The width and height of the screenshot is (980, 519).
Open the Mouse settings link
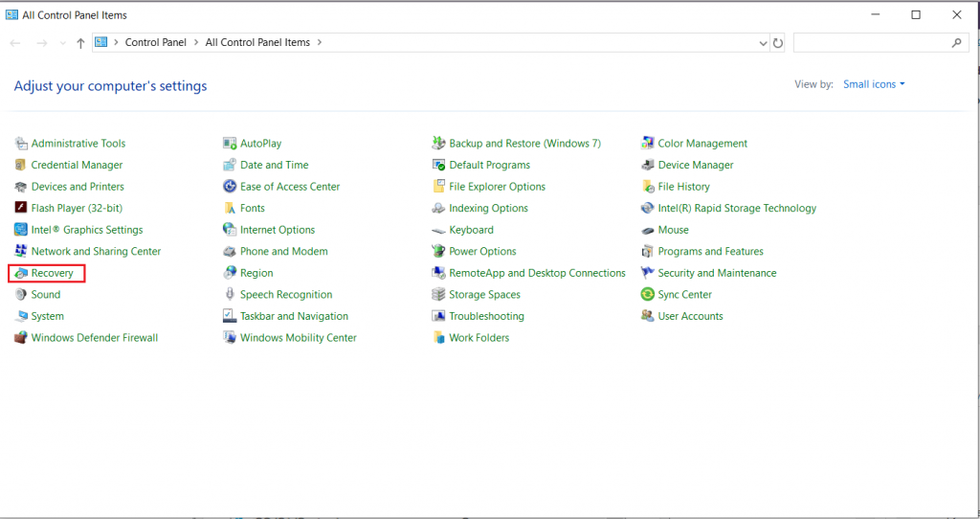click(673, 230)
